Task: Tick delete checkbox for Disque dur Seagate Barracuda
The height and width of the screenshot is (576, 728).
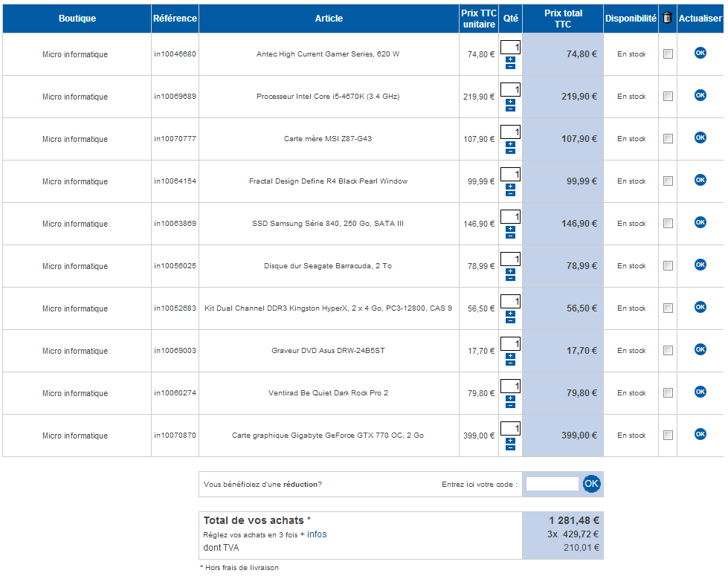Action: point(668,265)
